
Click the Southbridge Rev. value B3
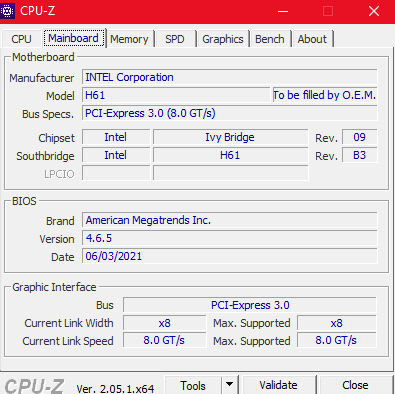(360, 155)
